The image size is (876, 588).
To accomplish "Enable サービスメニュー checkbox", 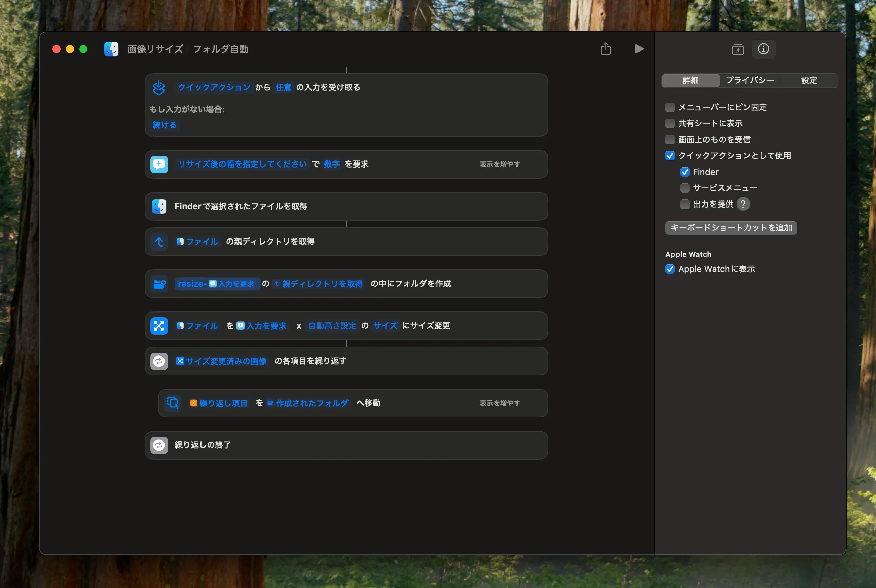I will click(684, 188).
